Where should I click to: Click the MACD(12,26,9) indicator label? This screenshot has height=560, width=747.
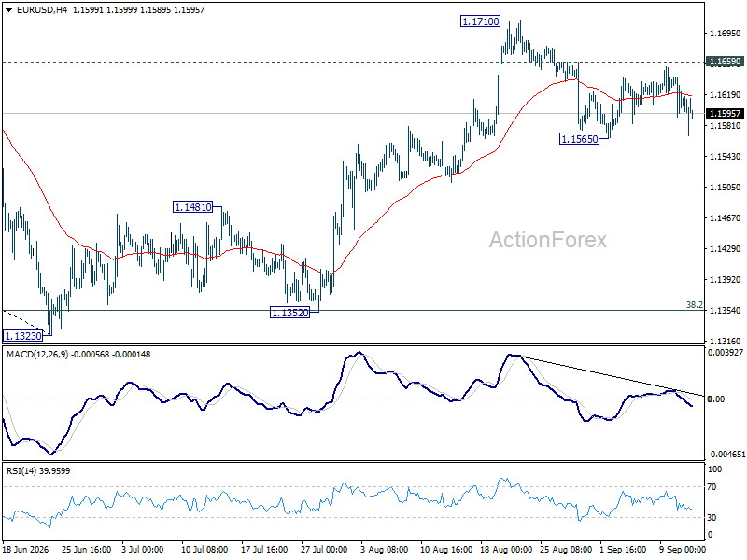[x=37, y=355]
